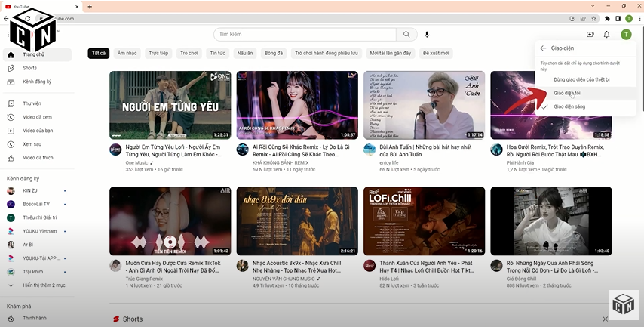
Task: Open the create video camera icon
Action: [x=590, y=35]
